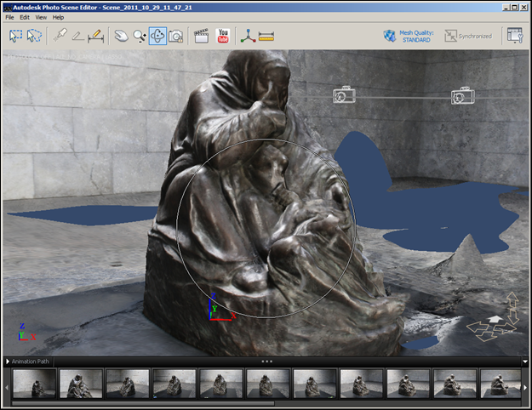This screenshot has width=532, height=410.
Task: Open the View menu
Action: point(41,17)
